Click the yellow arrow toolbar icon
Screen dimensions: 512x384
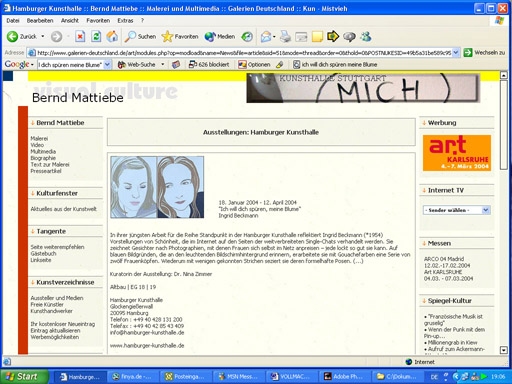click(333, 36)
